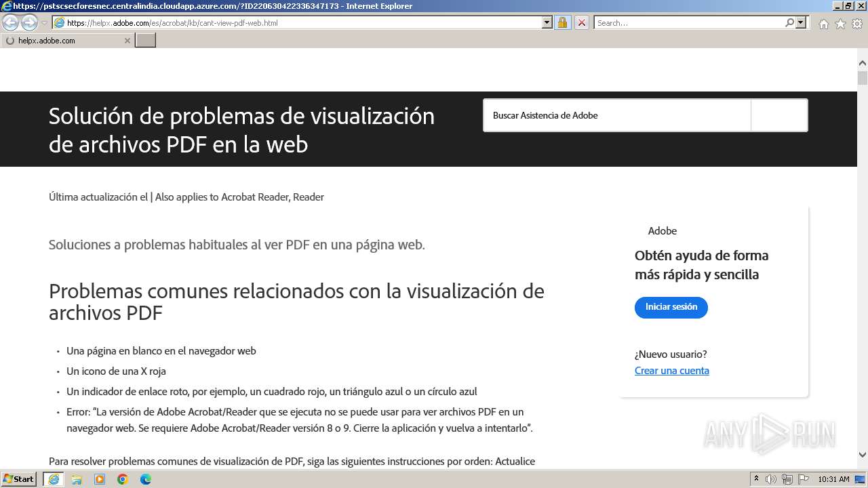Viewport: 868px width, 488px height.
Task: Click the magnifier search icon
Action: pos(789,22)
